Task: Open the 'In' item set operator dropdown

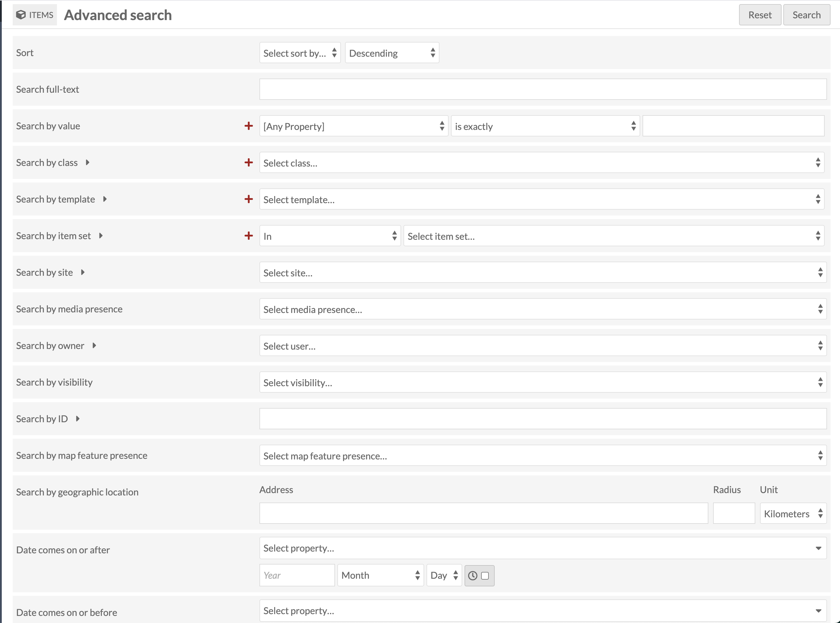Action: coord(330,236)
